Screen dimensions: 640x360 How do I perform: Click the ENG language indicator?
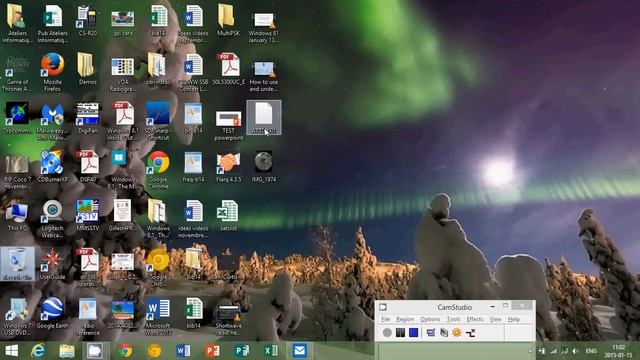pyautogui.click(x=591, y=351)
